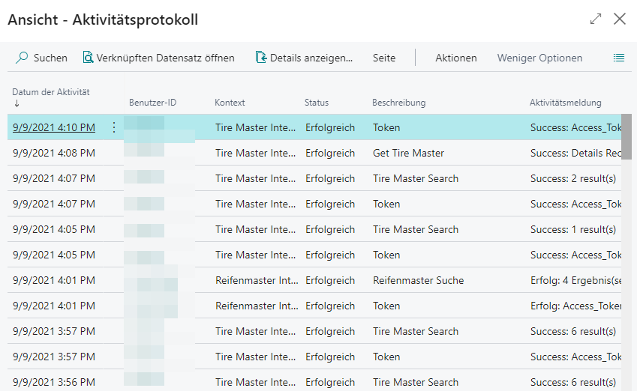Expand dialog with the diagonal arrows icon
This screenshot has height=391, width=637.
tap(596, 19)
